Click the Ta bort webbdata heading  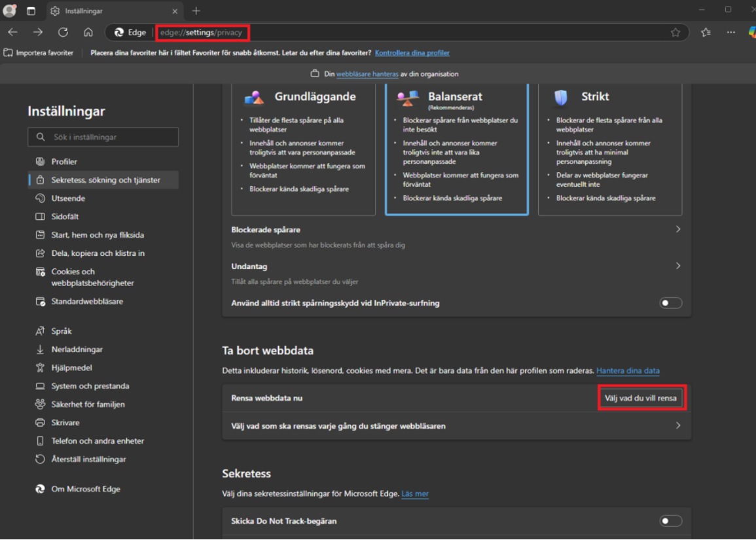268,351
